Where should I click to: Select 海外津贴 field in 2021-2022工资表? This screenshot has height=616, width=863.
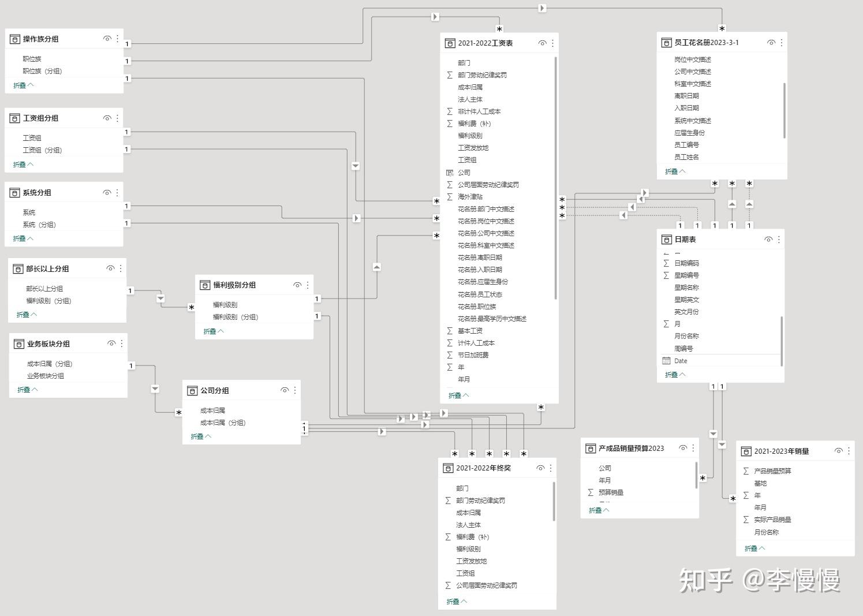[x=470, y=197]
